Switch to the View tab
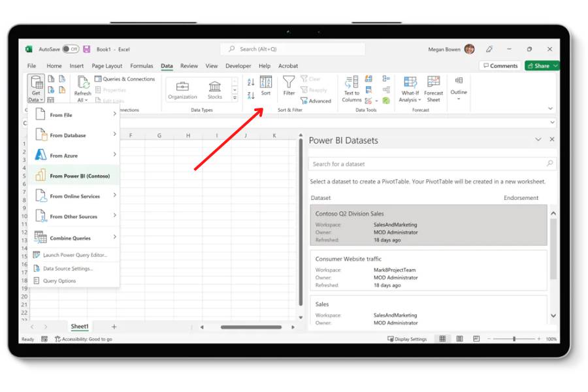Image resolution: width=588 pixels, height=392 pixels. (x=212, y=65)
